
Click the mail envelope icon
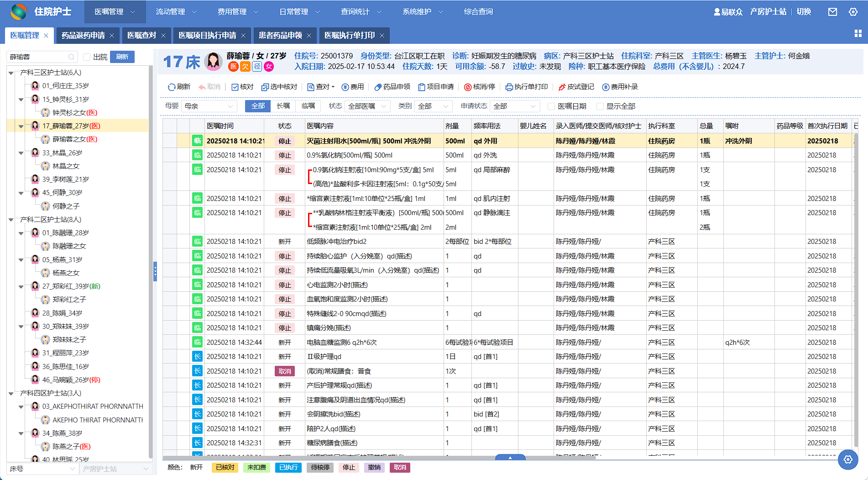832,12
